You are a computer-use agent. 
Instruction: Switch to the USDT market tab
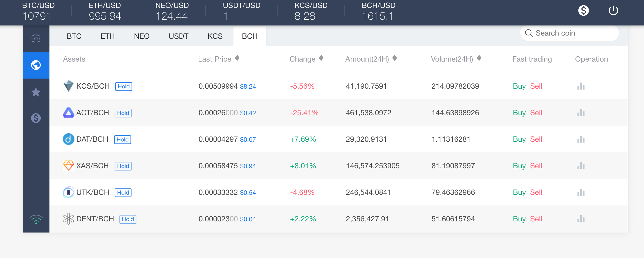pos(178,36)
